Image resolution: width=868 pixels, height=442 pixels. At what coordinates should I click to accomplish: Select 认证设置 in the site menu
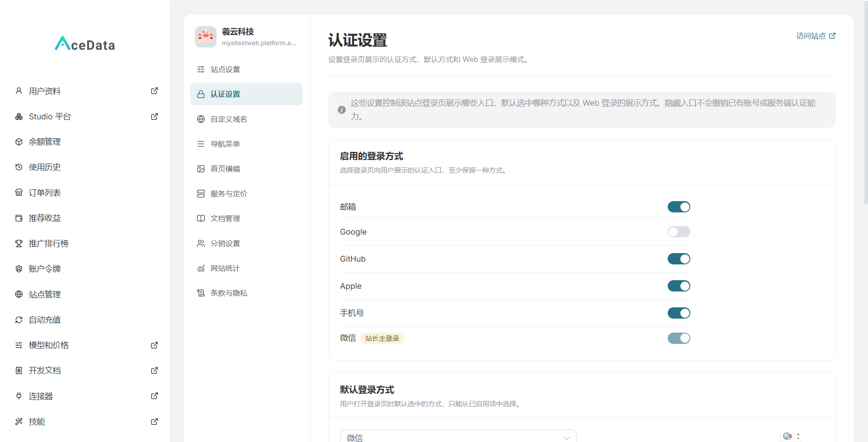(x=246, y=94)
